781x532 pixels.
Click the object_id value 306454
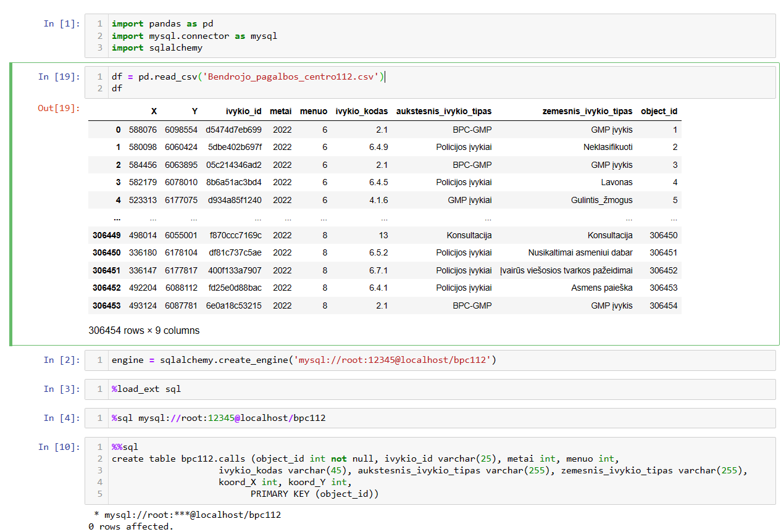(x=664, y=305)
